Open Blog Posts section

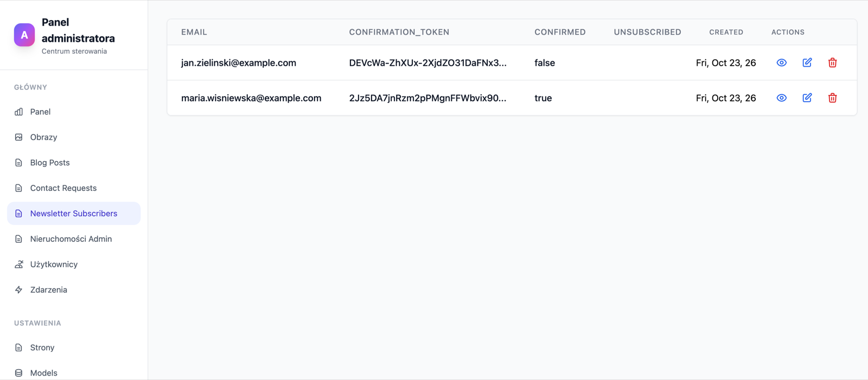tap(74, 163)
